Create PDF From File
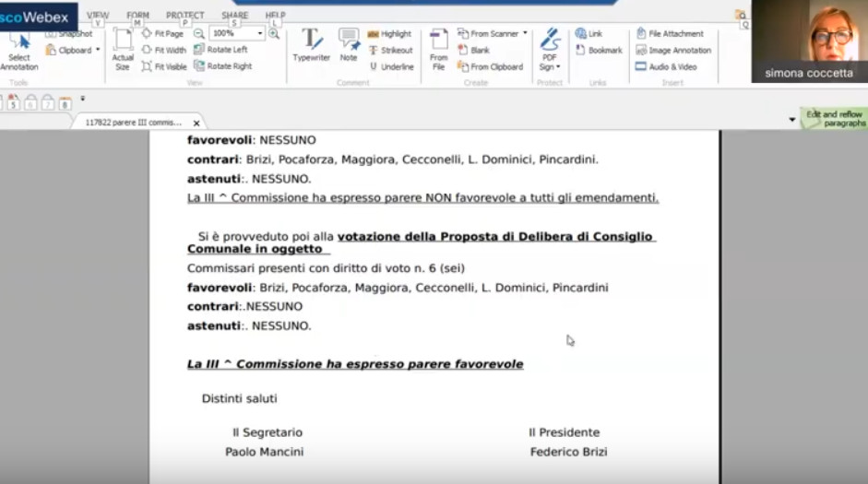Viewport: 868px width, 484px height. pyautogui.click(x=438, y=50)
